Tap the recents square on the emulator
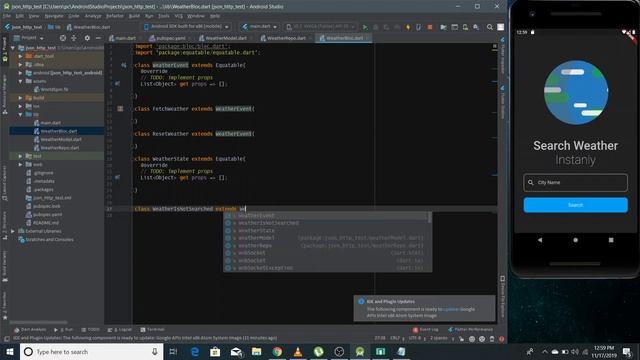 click(611, 240)
